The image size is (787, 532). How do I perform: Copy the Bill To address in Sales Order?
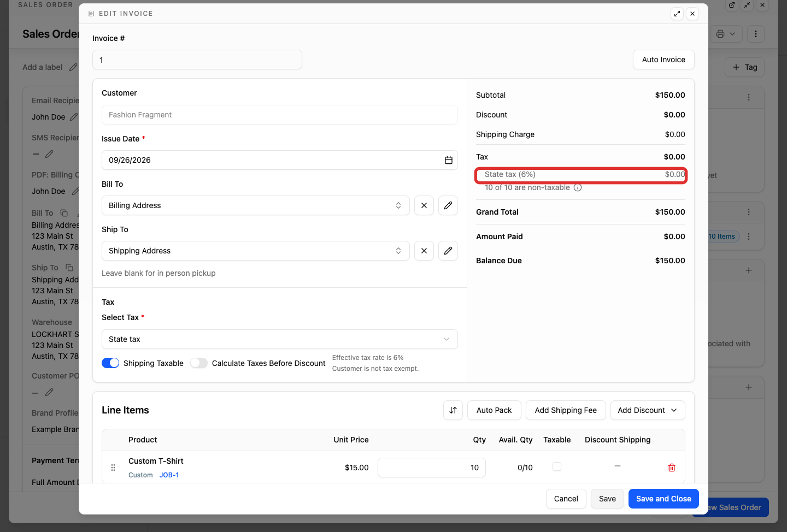pos(64,213)
